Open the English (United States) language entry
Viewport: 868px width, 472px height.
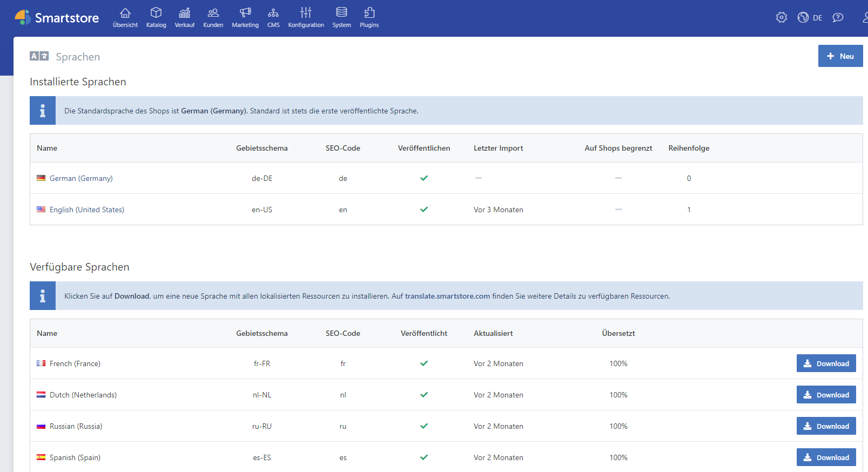[86, 210]
